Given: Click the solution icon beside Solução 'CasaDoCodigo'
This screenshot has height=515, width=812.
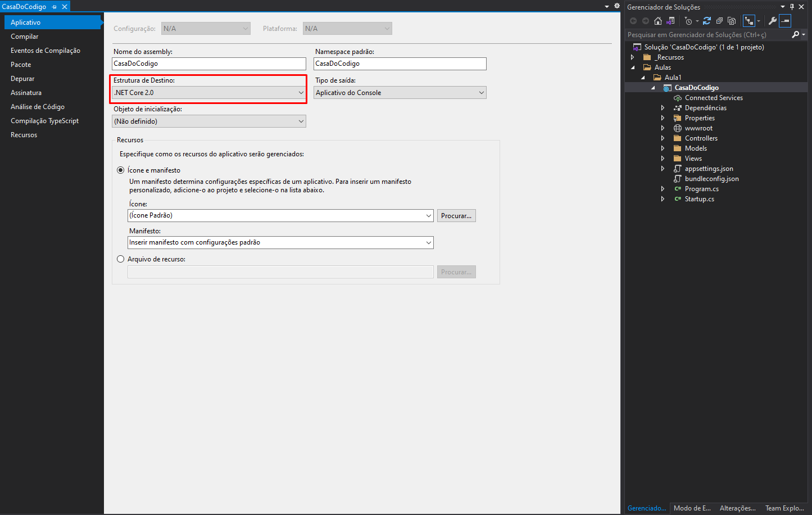Looking at the screenshot, I should click(637, 47).
